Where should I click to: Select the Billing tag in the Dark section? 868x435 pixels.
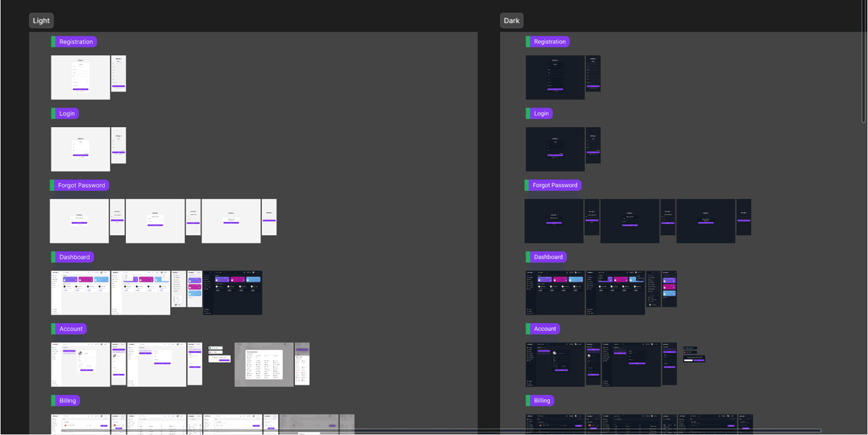pyautogui.click(x=542, y=401)
